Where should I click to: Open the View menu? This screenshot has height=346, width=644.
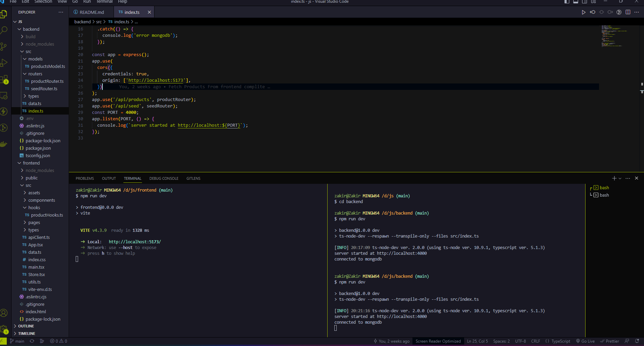(62, 2)
